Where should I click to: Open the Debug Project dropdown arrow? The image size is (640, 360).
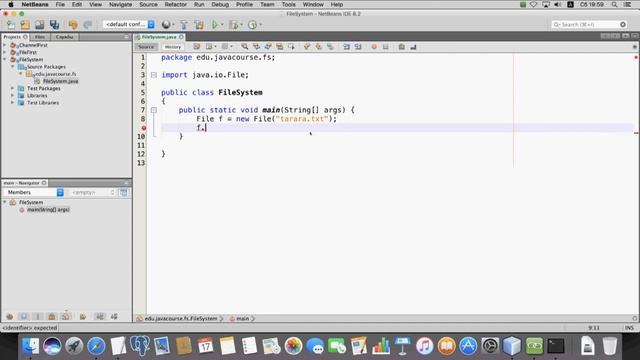click(x=241, y=24)
